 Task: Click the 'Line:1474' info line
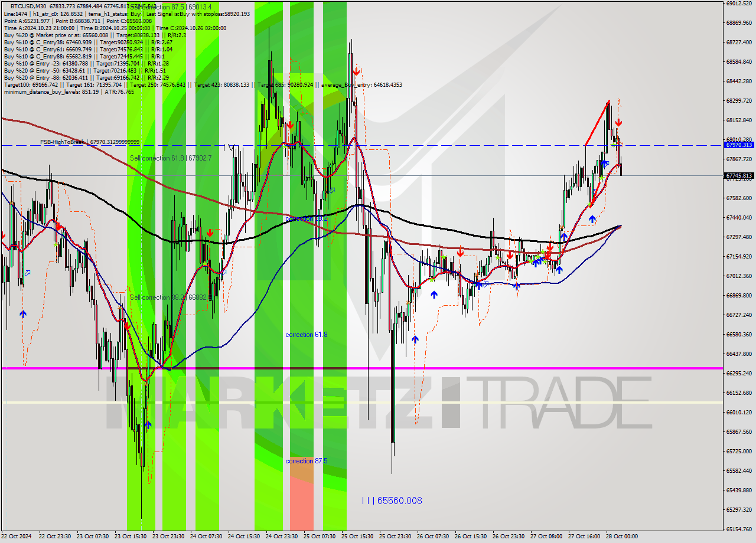(x=126, y=14)
